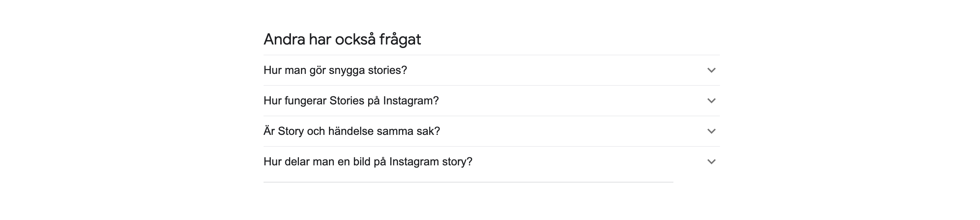Expand "Hur fungerar Stories på Instagram?" question
This screenshot has width=980, height=220.
pyautogui.click(x=491, y=101)
